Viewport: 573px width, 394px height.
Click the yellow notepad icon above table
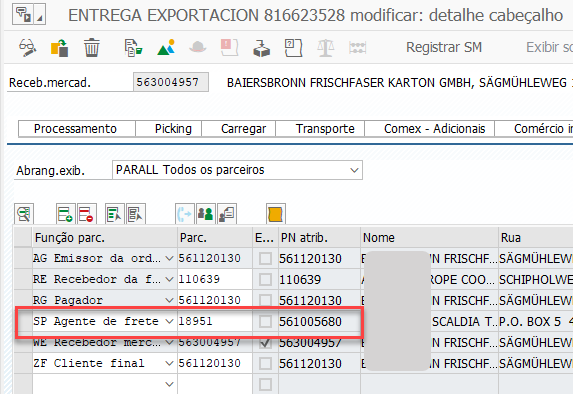tap(276, 214)
